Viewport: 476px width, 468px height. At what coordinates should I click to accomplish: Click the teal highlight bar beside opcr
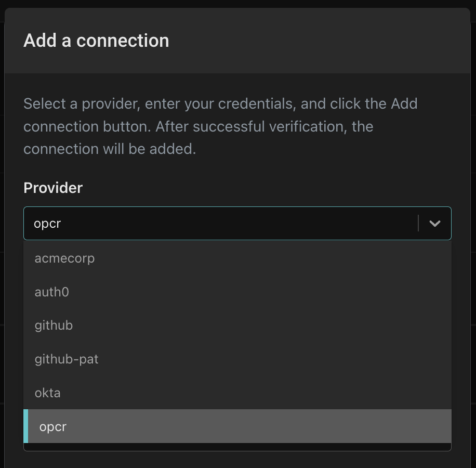pyautogui.click(x=26, y=426)
